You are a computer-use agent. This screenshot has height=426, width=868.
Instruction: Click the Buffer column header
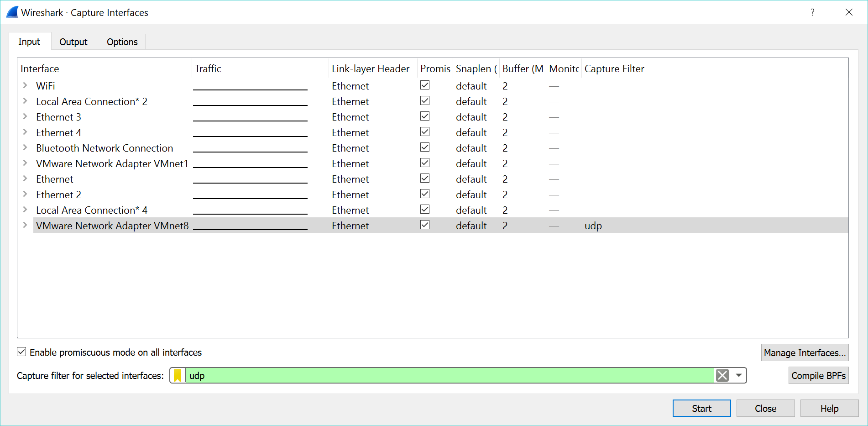[523, 68]
